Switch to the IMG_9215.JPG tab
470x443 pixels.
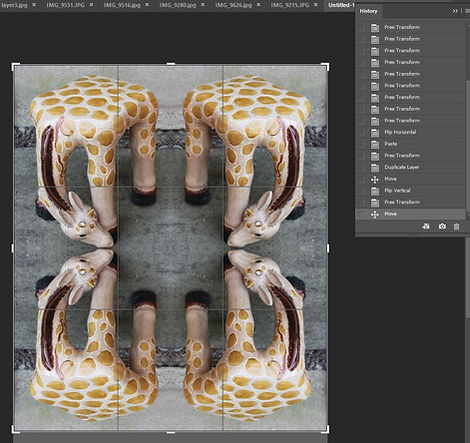290,5
